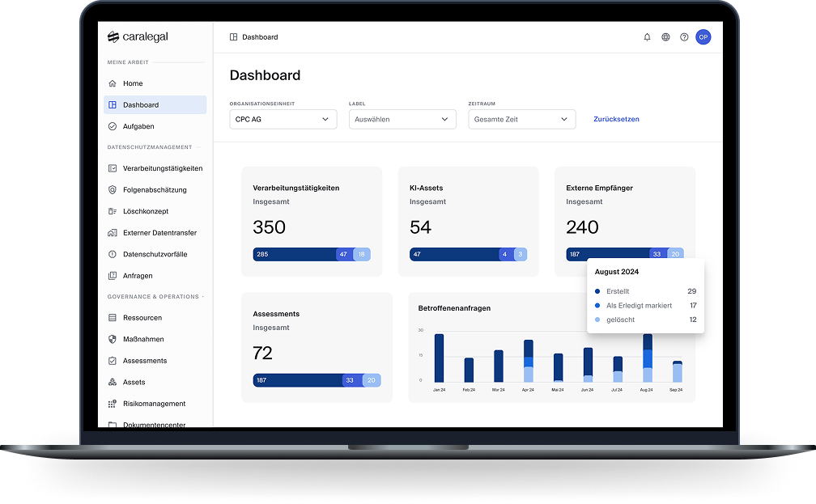
Task: Open the Label Auswählen dropdown
Action: point(402,119)
